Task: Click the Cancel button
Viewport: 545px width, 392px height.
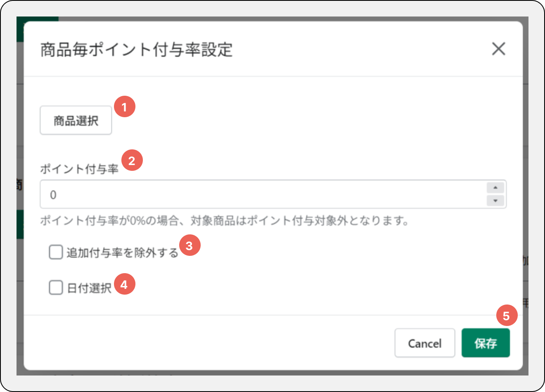Action: 425,343
